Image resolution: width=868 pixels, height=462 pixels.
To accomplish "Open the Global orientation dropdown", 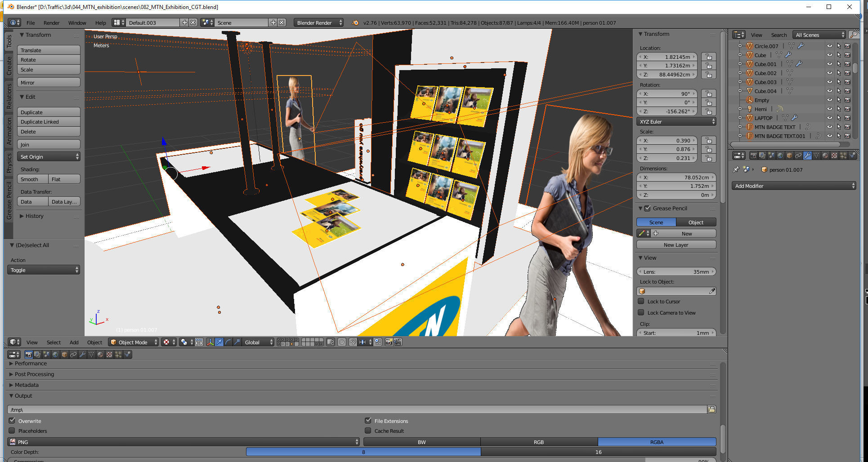I will coord(258,342).
